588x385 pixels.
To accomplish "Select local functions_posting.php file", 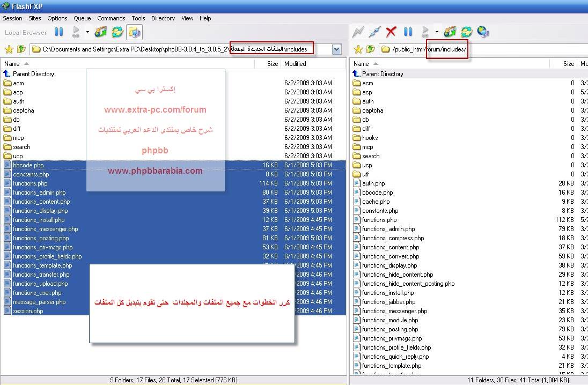I will (40, 238).
